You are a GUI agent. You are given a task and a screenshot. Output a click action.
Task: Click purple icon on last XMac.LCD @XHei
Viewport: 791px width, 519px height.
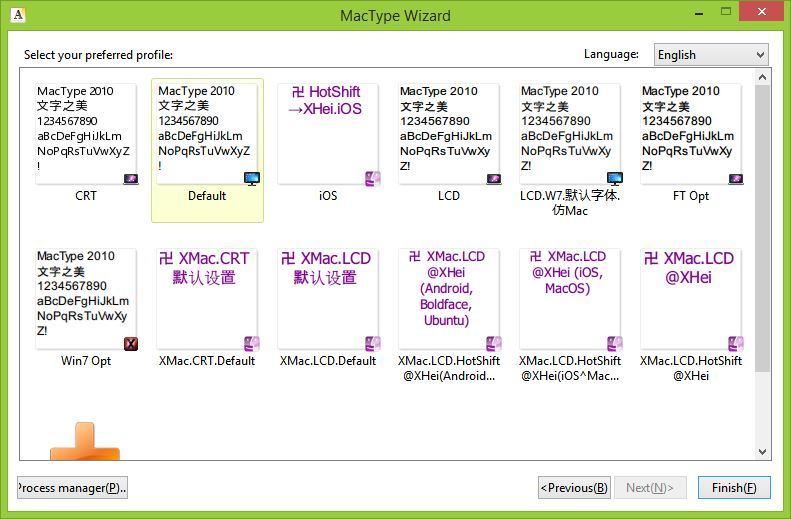736,344
